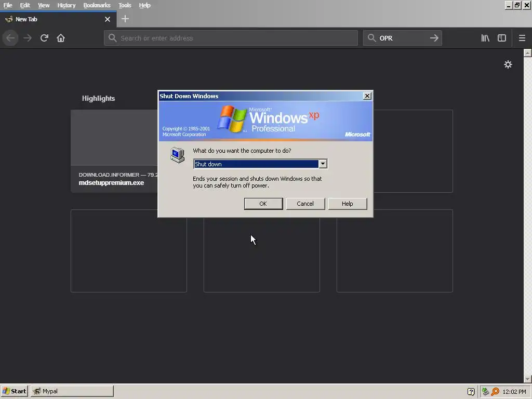Open the History menu
This screenshot has height=399, width=532.
pos(66,5)
